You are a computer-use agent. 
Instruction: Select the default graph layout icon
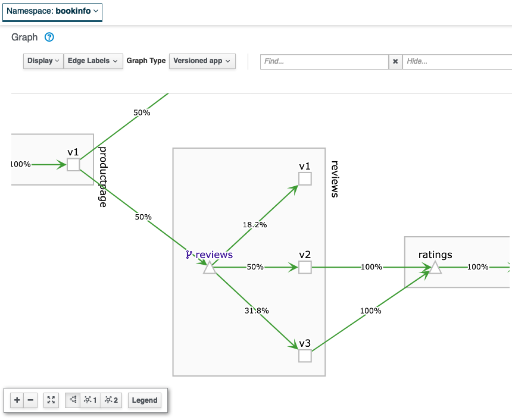tap(71, 400)
